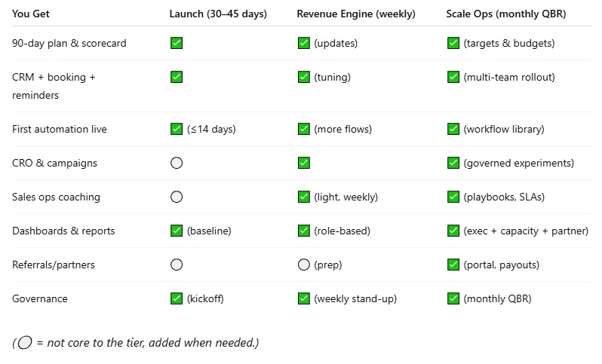Click the Referrals/partners row label
Screen dimensions: 602x364
(x=54, y=265)
